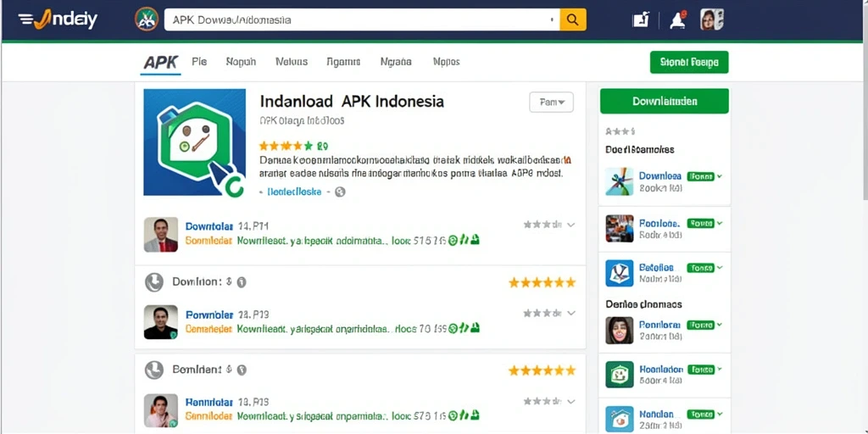
Task: Expand the green chevron next to Hoenledon tag
Action: coord(720,370)
